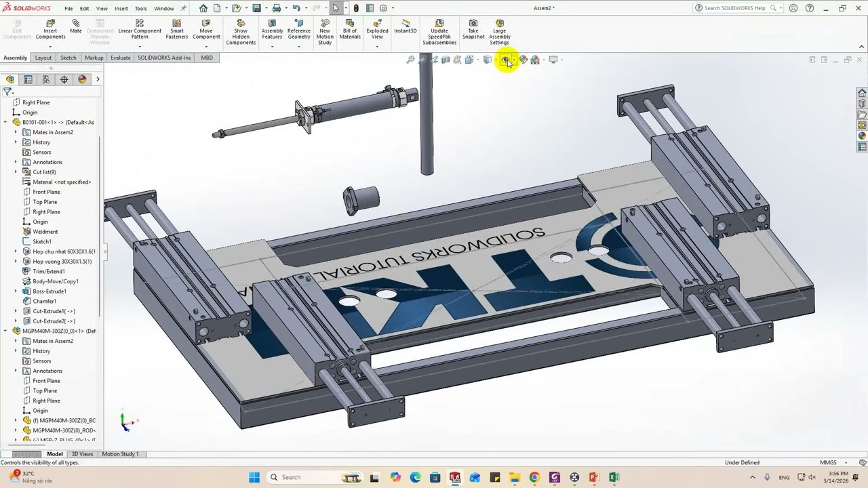Screen dimensions: 868x488
Task: Start a New Motion Study
Action: coord(325,32)
